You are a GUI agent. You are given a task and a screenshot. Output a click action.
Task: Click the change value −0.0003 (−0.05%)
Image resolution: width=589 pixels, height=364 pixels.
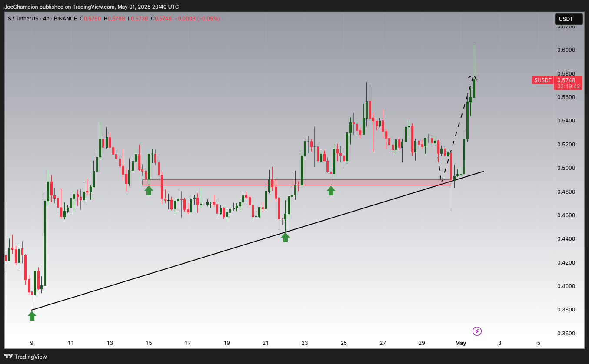point(197,19)
